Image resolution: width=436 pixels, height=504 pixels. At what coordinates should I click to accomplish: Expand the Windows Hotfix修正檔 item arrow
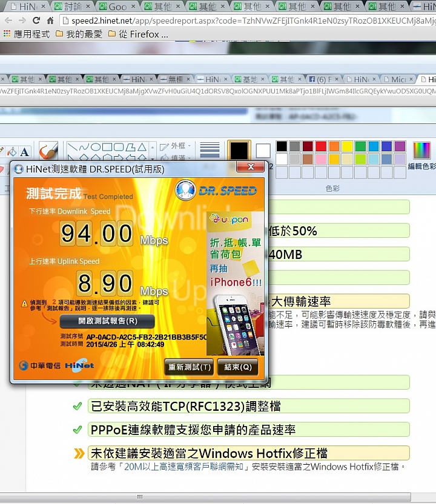coord(79,453)
